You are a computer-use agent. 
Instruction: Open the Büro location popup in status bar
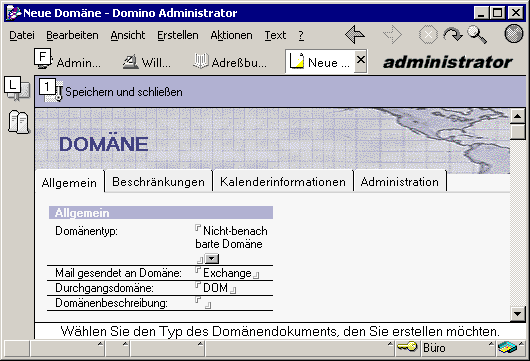click(x=458, y=347)
